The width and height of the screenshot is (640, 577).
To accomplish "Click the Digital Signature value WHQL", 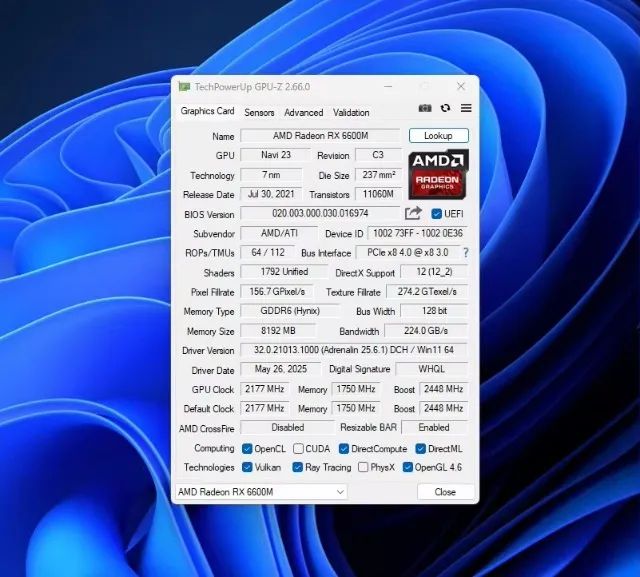I will point(432,369).
